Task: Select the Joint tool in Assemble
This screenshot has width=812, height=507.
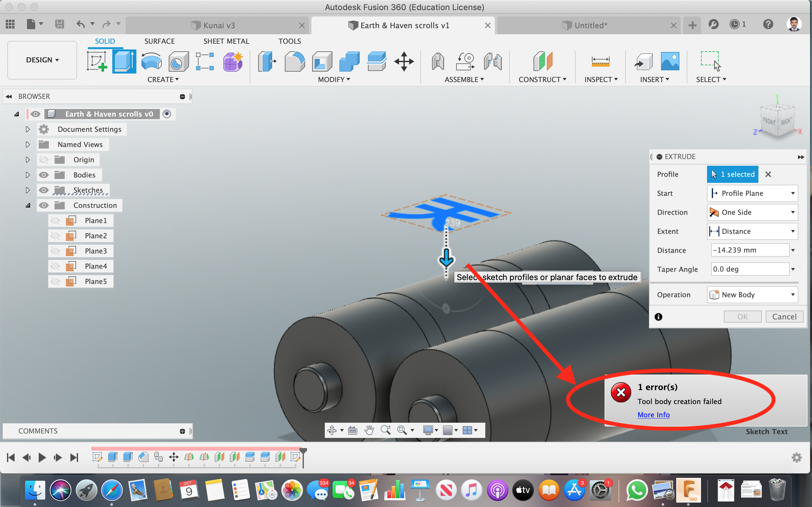Action: coord(465,61)
